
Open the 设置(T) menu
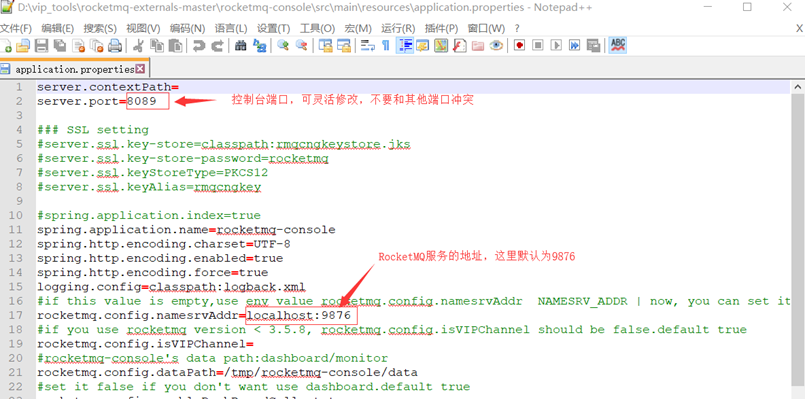click(274, 28)
